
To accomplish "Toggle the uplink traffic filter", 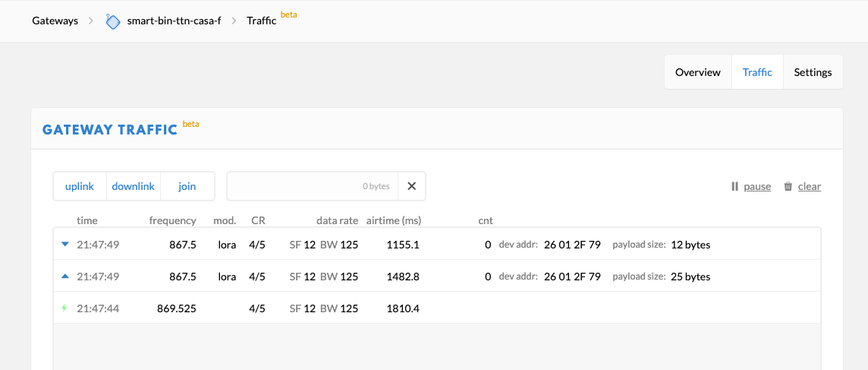I will click(x=80, y=186).
